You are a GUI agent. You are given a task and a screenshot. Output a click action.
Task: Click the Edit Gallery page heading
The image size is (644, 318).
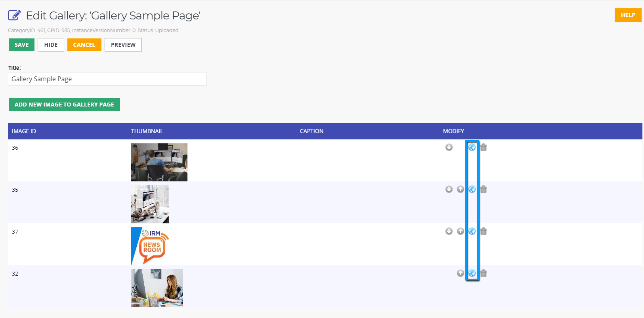[113, 15]
